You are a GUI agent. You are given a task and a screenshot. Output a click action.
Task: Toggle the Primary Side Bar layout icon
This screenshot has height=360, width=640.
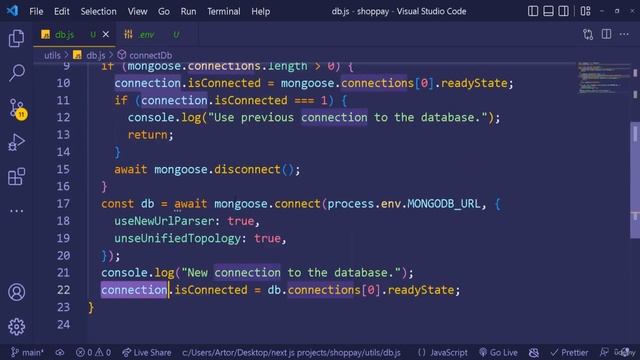pyautogui.click(x=533, y=11)
